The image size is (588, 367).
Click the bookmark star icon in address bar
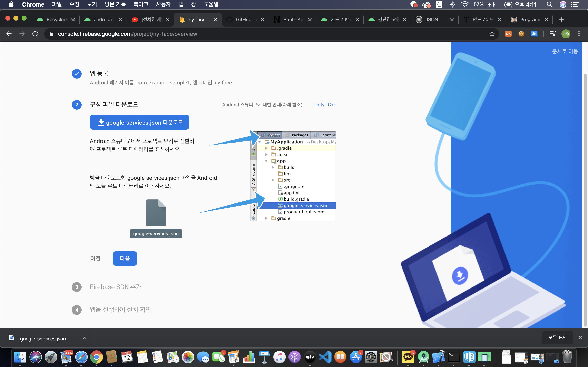pos(492,34)
